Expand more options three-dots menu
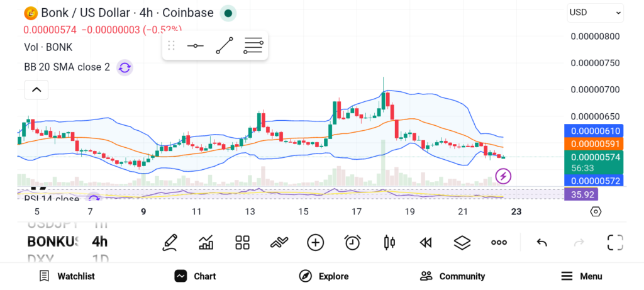644x290 pixels. [499, 242]
